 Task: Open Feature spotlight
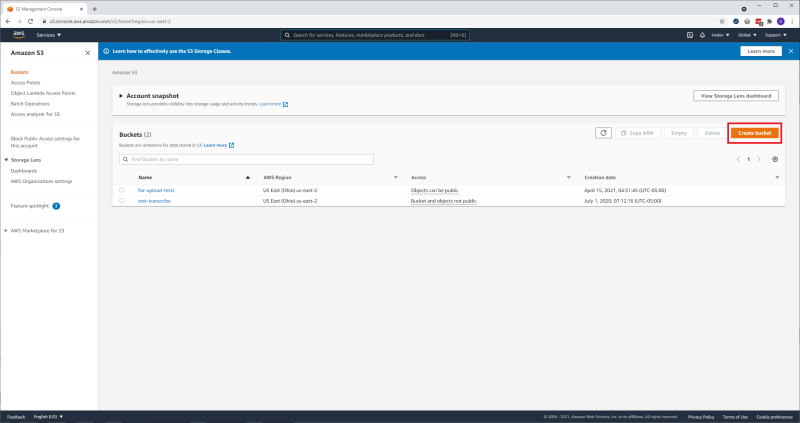click(30, 206)
